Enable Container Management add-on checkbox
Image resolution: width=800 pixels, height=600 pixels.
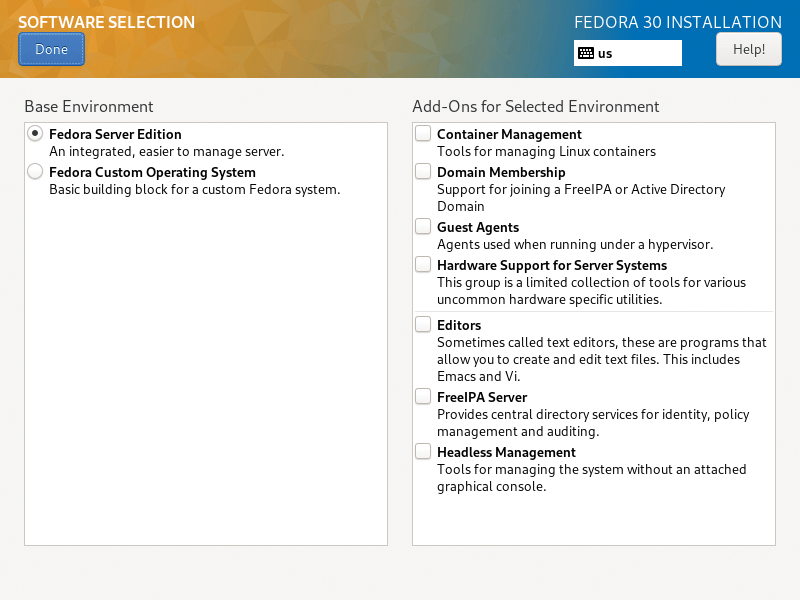coord(423,133)
